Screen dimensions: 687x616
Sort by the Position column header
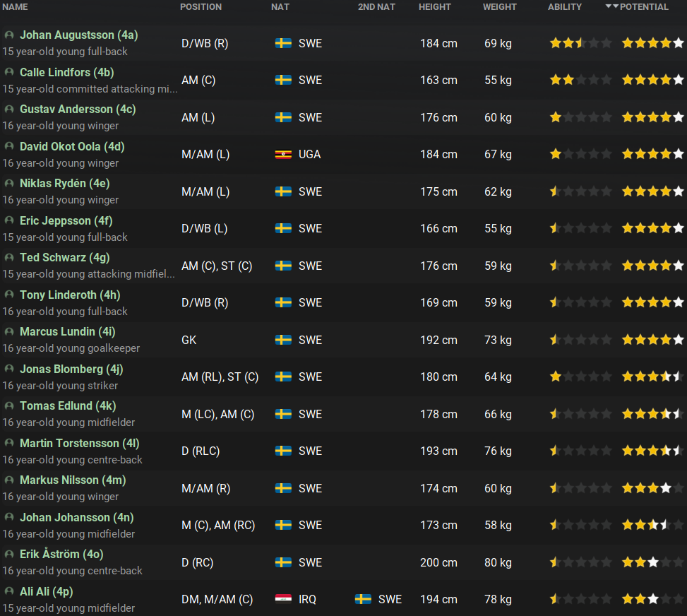[201, 7]
